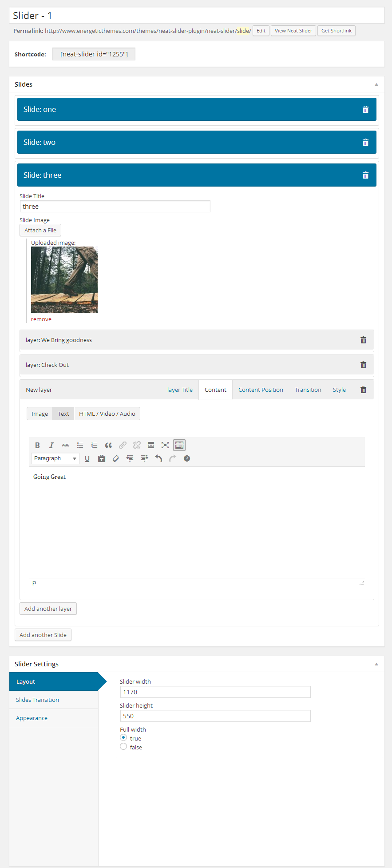Viewport: 392px width, 868px height.
Task: Delete Slide: one with trash icon
Action: click(365, 109)
